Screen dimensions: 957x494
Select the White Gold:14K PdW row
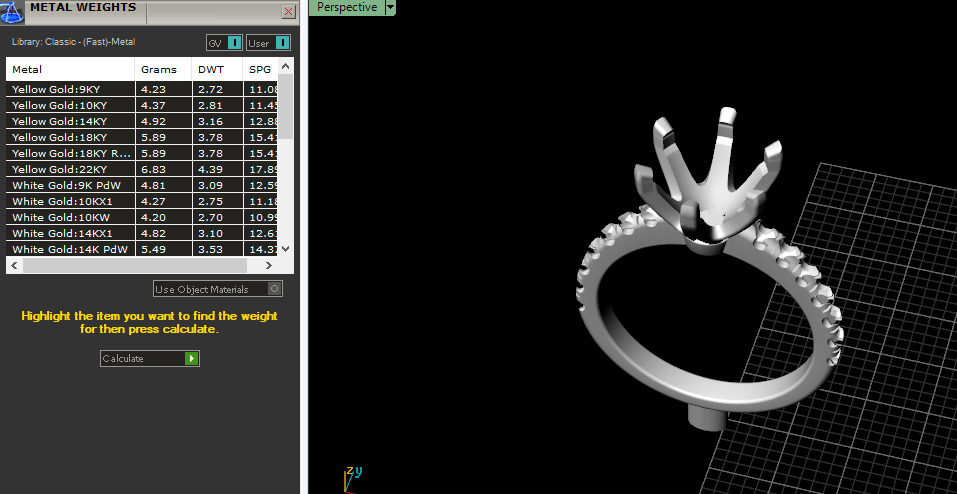tap(142, 249)
